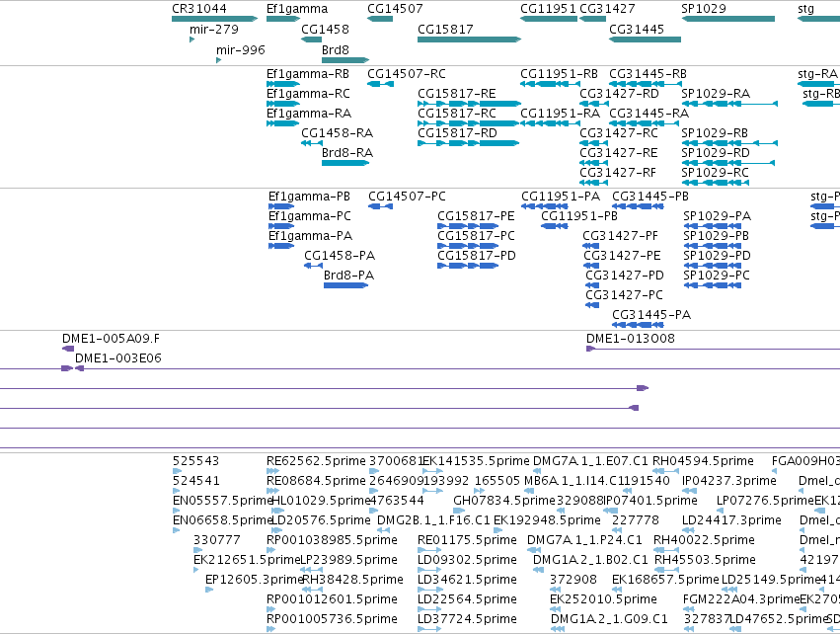The height and width of the screenshot is (634, 840).
Task: Click the EST label RH04594.5prime
Action: pos(704,461)
